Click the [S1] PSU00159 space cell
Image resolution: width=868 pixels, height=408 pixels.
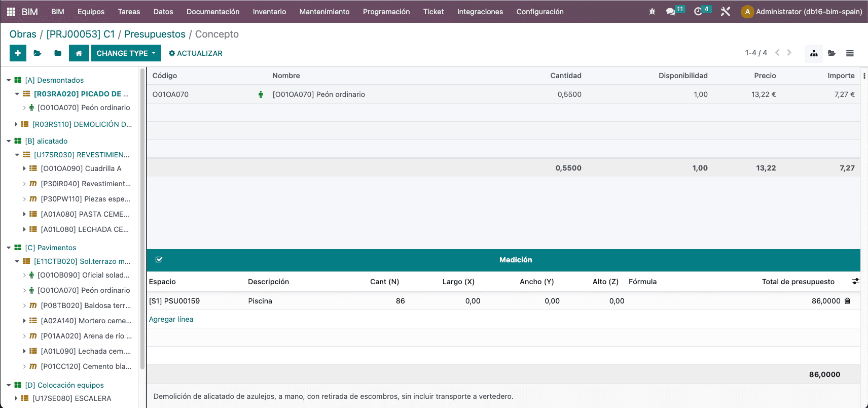[x=174, y=301]
